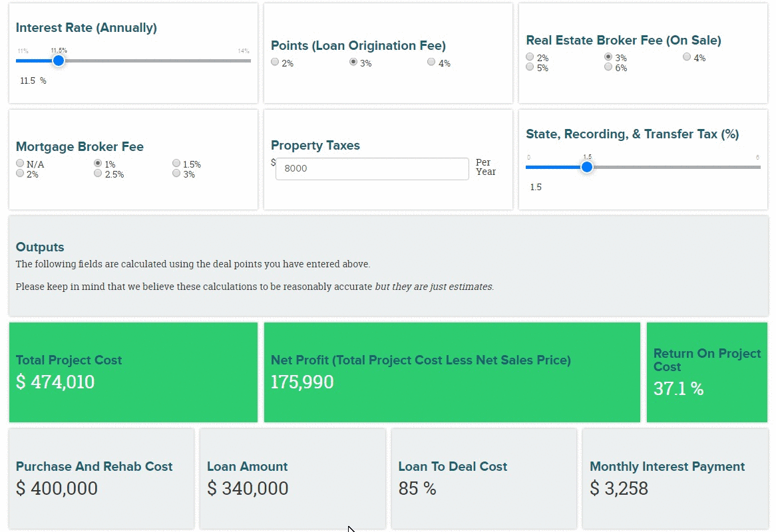This screenshot has width=776, height=532.
Task: Select 6% Real Estate Broker Fee
Action: click(x=608, y=66)
